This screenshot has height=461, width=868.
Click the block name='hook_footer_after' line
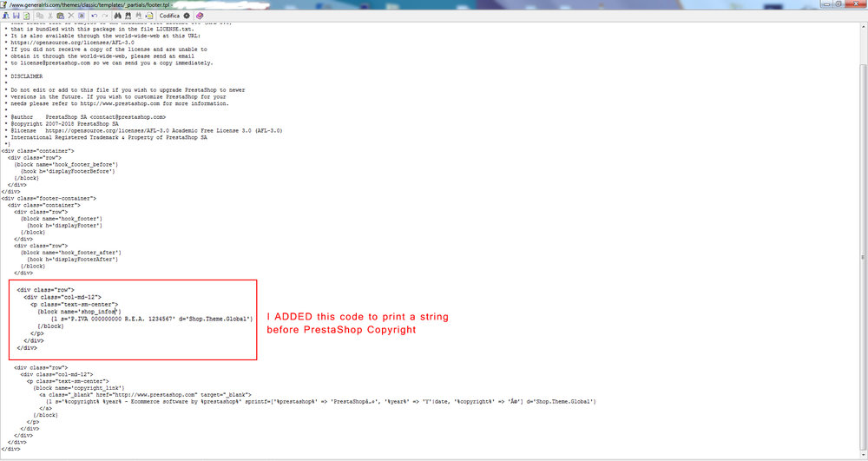tap(71, 253)
